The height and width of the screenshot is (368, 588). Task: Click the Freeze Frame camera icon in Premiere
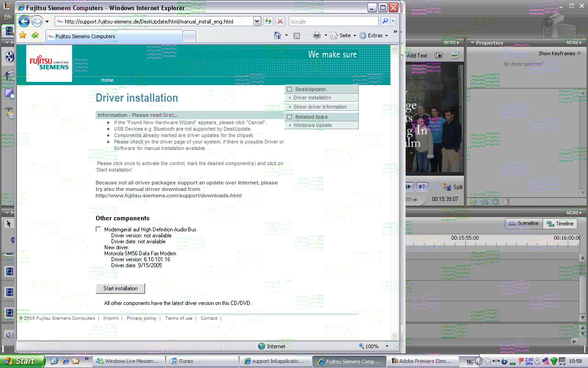(x=439, y=55)
